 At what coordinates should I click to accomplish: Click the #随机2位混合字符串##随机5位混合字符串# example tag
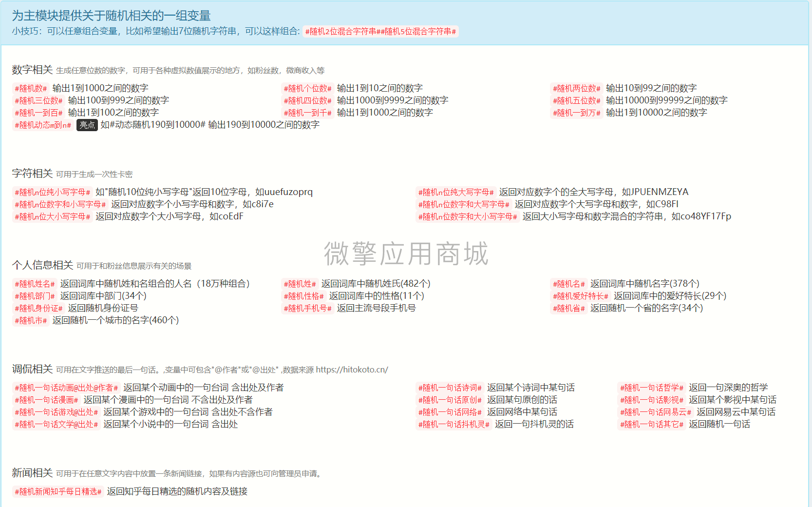(x=380, y=32)
